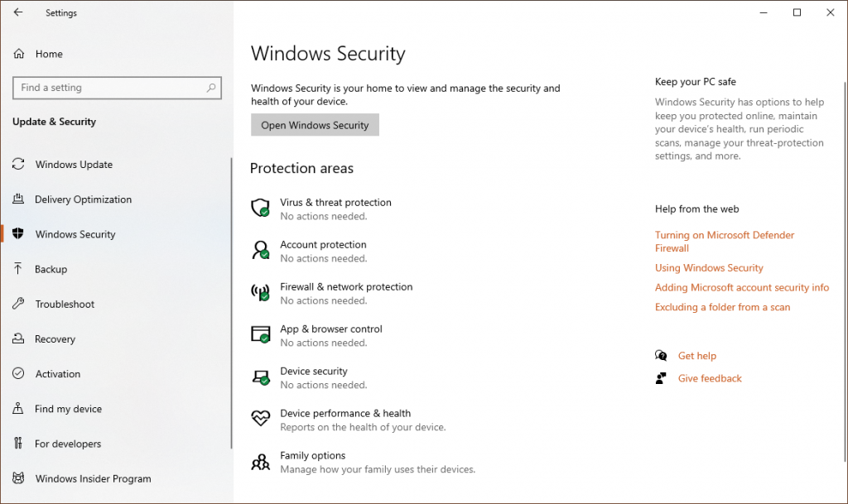Open Windows Update in the sidebar
The width and height of the screenshot is (848, 504).
pyautogui.click(x=74, y=165)
